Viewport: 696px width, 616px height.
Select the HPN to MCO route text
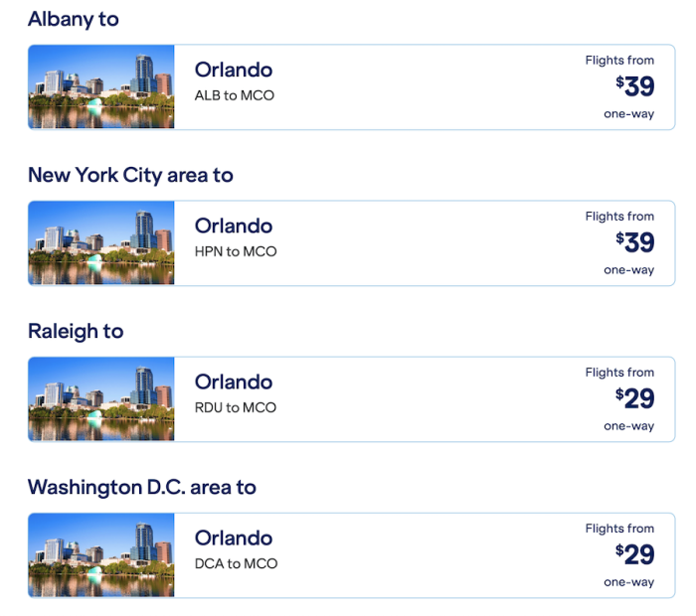(x=236, y=251)
